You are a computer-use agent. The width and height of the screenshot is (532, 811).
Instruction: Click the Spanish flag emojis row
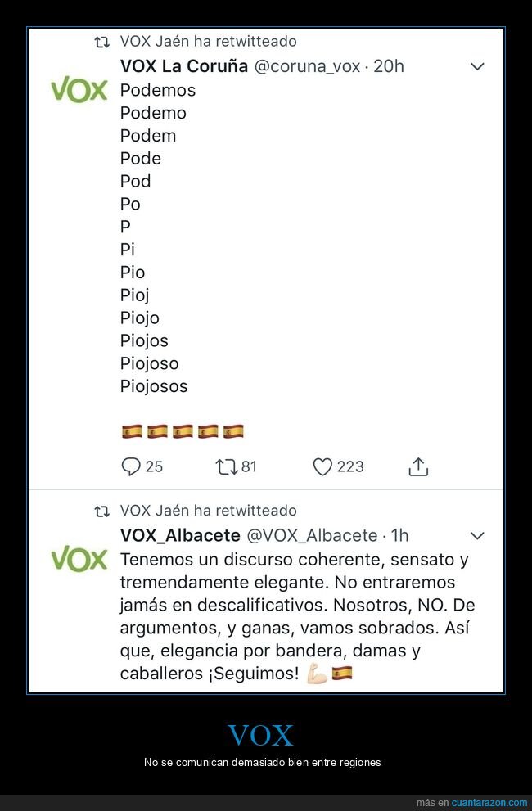(183, 431)
